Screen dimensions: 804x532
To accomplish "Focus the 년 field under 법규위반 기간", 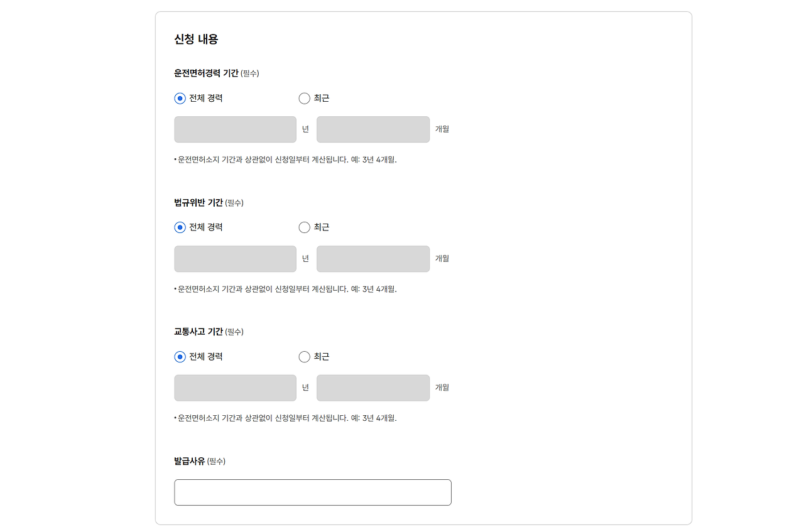I will 235,259.
